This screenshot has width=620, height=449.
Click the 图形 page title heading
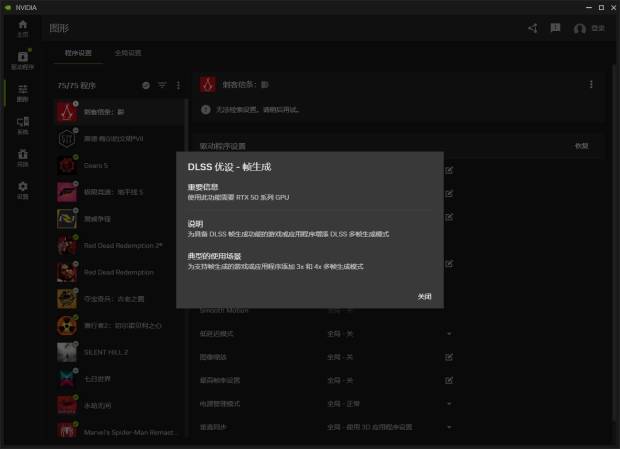(x=59, y=28)
